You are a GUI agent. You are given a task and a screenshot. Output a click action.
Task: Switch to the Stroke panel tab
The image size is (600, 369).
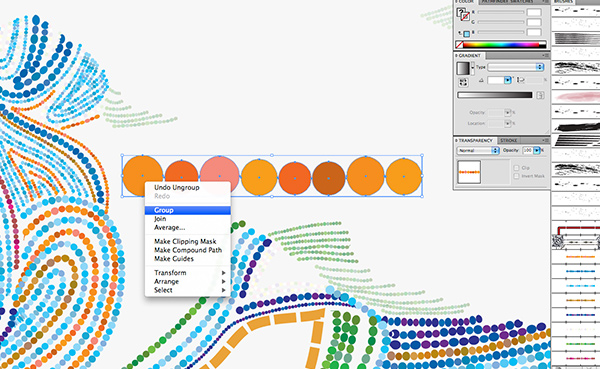click(x=509, y=140)
